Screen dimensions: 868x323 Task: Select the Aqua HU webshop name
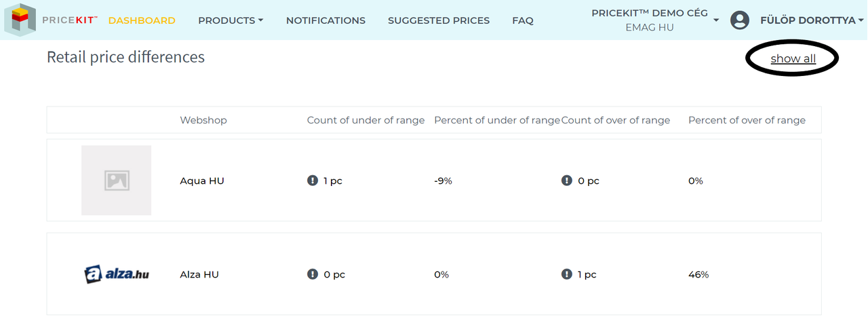pos(202,180)
